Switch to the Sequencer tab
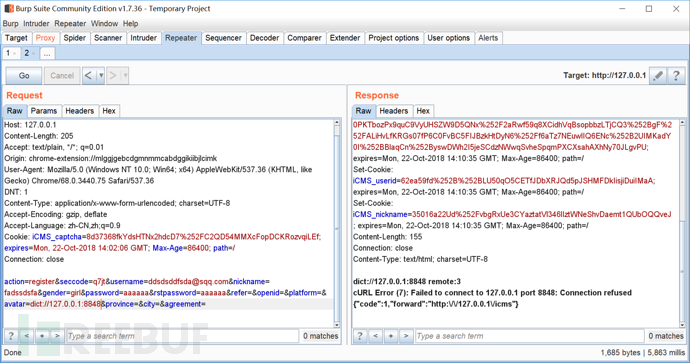 click(x=224, y=38)
